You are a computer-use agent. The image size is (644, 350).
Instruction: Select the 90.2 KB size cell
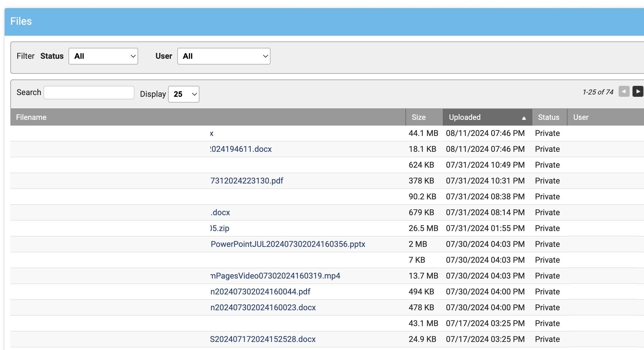(422, 196)
